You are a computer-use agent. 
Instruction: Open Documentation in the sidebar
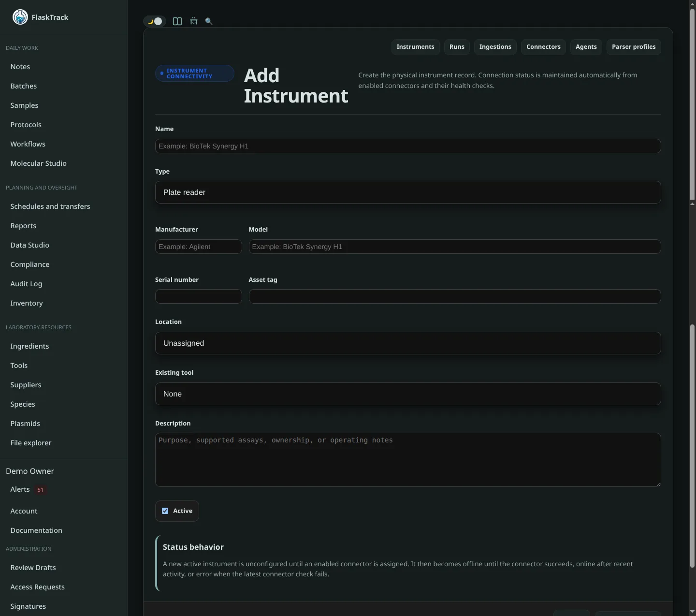[x=36, y=530]
